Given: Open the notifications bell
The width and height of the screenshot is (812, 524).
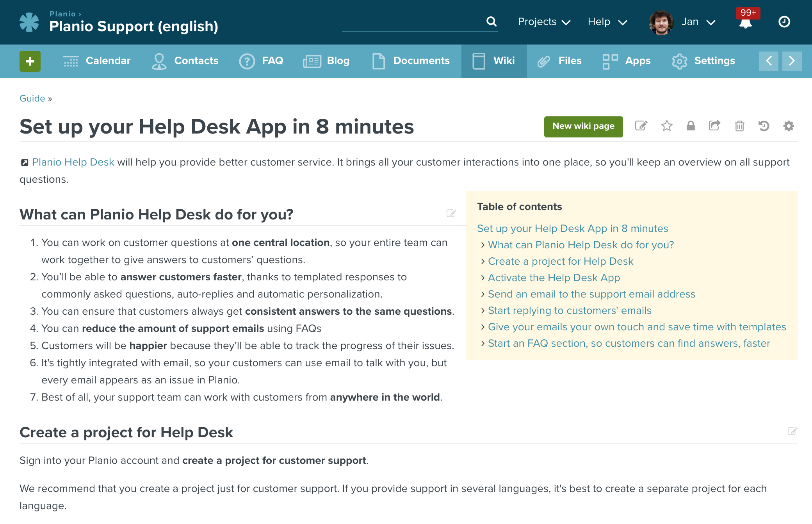Looking at the screenshot, I should click(745, 23).
